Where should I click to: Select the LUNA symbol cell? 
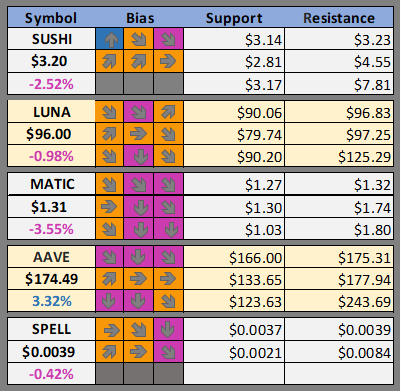click(52, 112)
